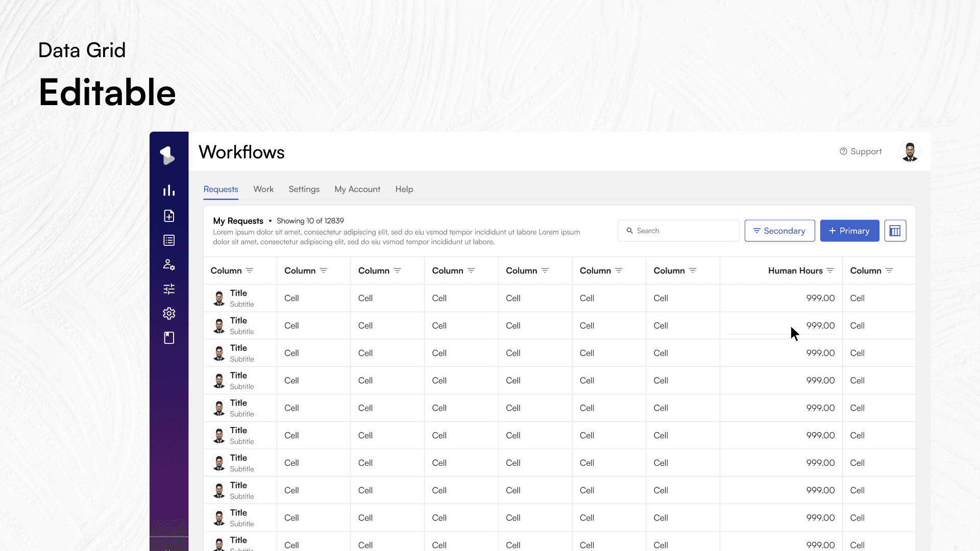Open filter icon on last Column header
Viewport: 980px width, 551px height.
(x=889, y=271)
